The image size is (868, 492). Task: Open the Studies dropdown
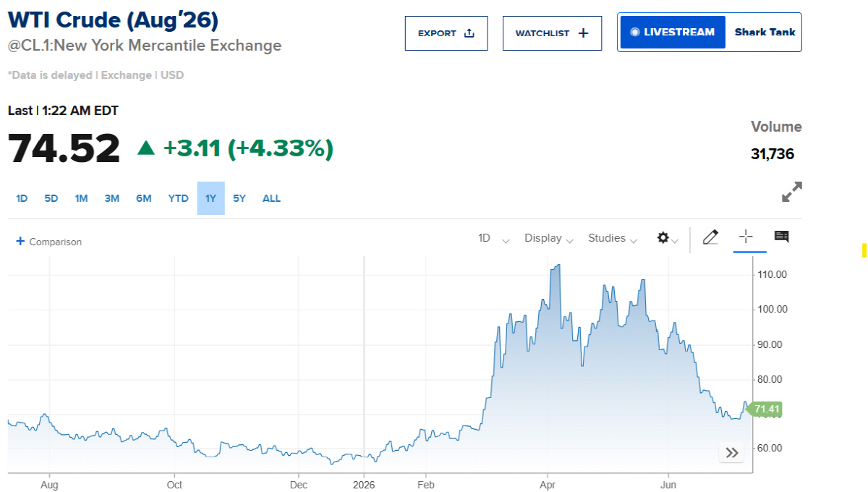[613, 239]
